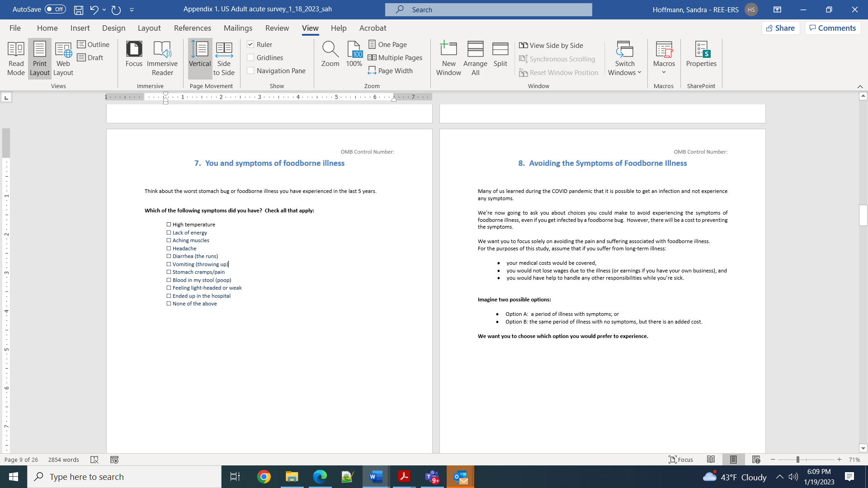This screenshot has width=868, height=488.
Task: Select Side to Side page movement
Action: (224, 58)
